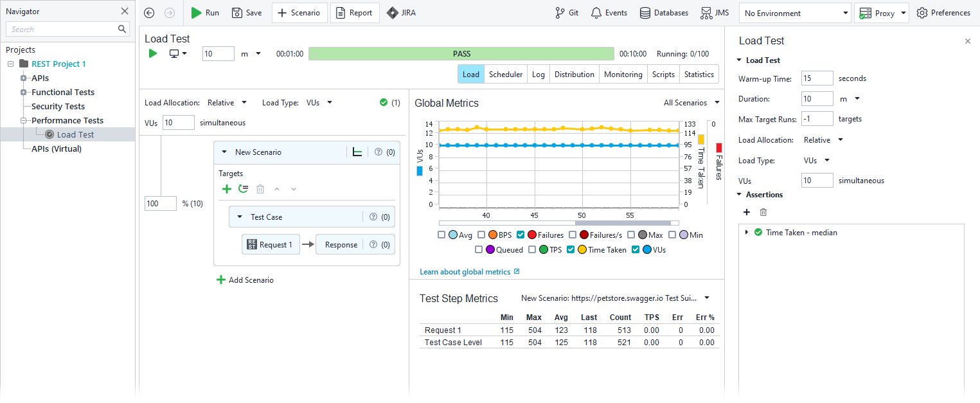Enable the Avg metric checkbox
This screenshot has width=980, height=403.
tap(442, 235)
